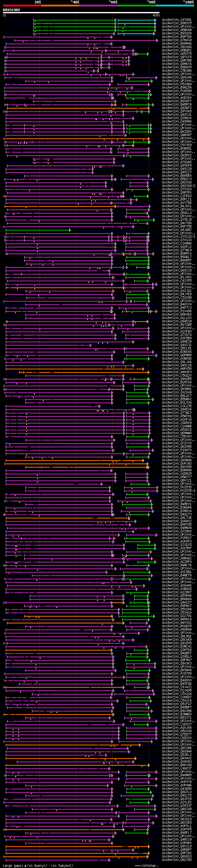Open the UniRef100_Q9M7N8 hit label
Viewport: 197px width, 868px height.
[177, 61]
